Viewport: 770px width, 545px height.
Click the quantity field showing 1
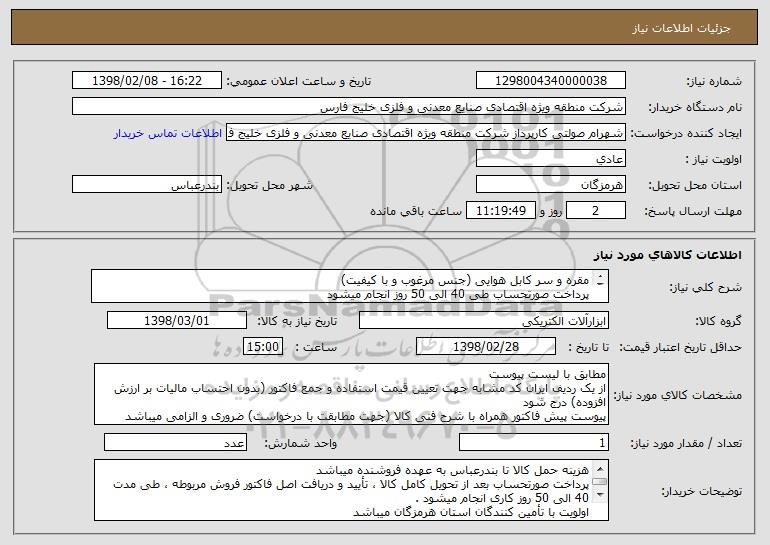[534, 442]
